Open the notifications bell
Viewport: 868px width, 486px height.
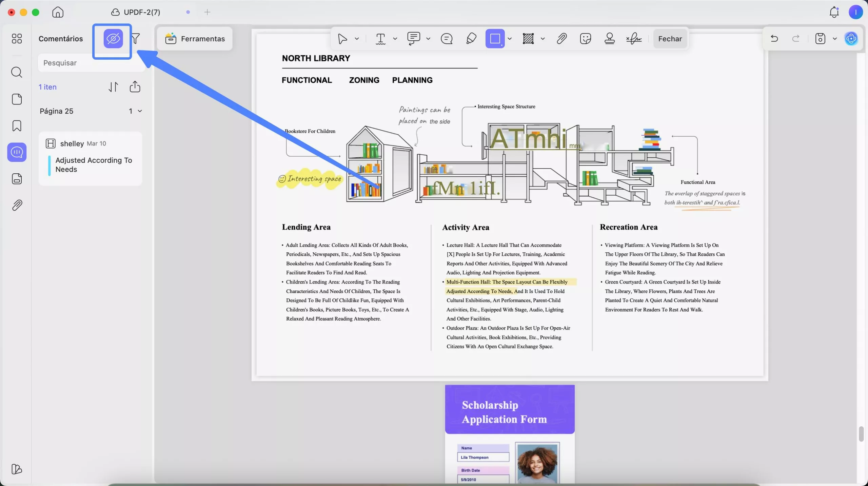834,12
